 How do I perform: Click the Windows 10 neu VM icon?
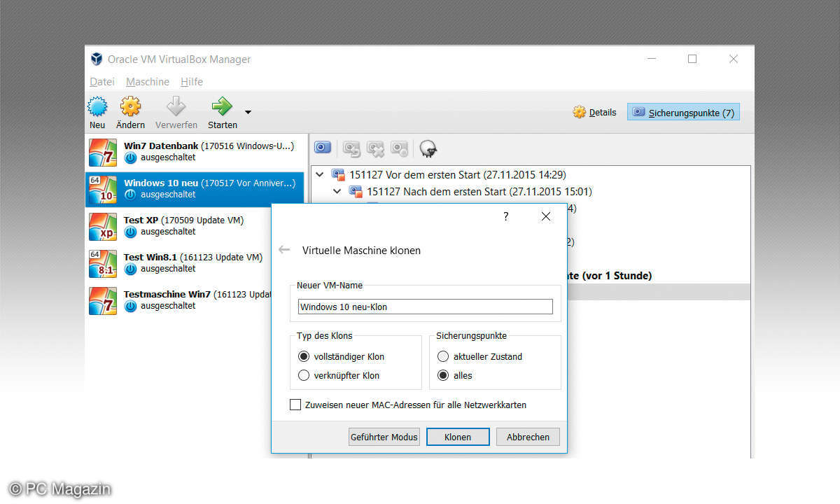point(103,190)
